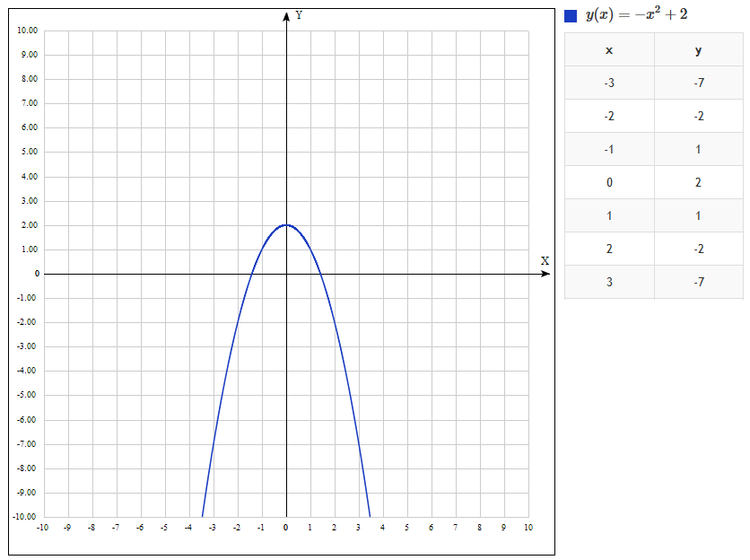Click the -9 tick label on the horizontal scale
Viewport: 750px width, 560px height.
pyautogui.click(x=67, y=528)
